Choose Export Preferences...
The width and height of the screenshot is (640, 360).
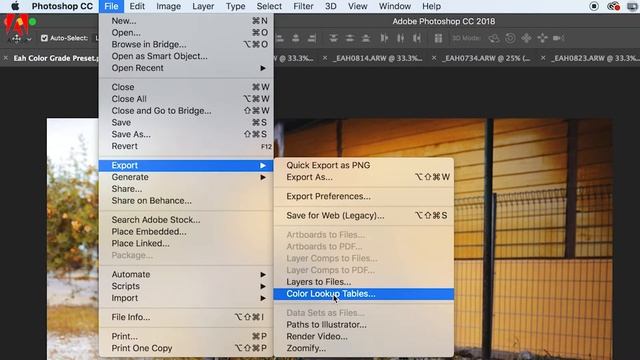point(364,196)
